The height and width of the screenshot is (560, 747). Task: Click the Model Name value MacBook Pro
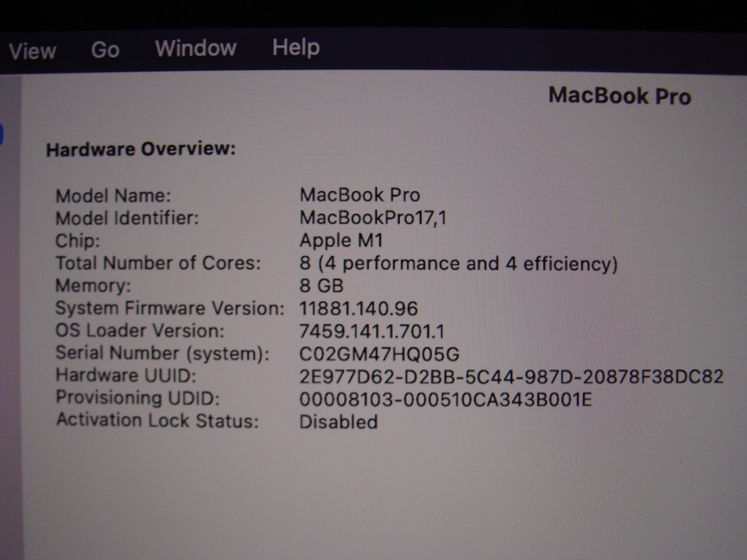pos(359,195)
